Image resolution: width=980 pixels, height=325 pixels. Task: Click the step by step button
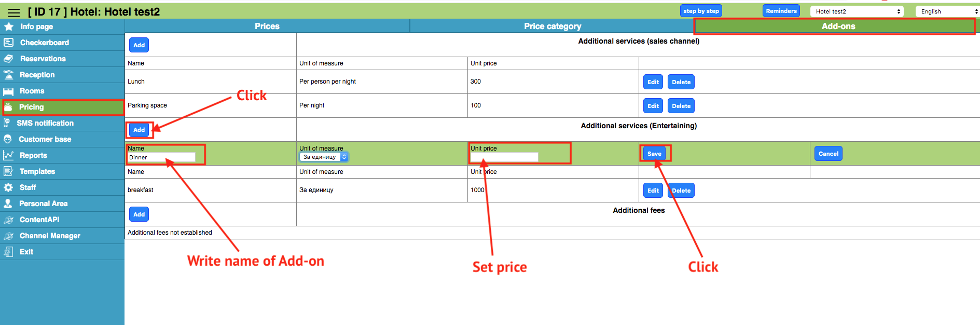point(700,11)
